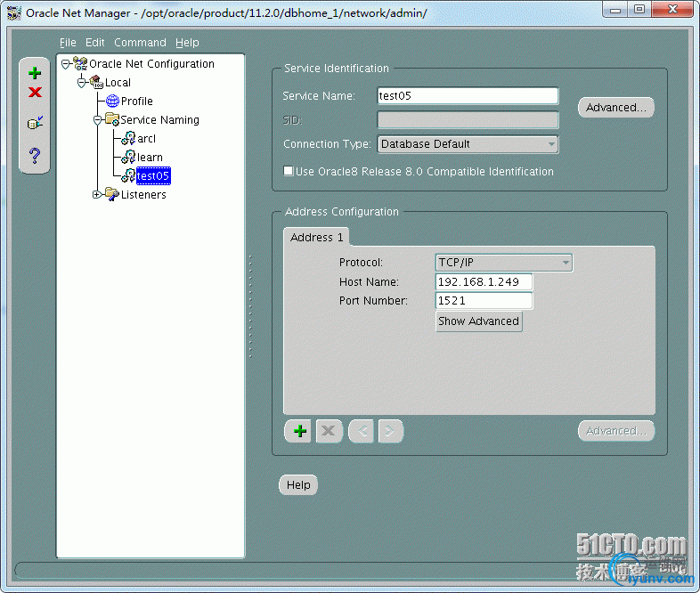Click the learn service icon

[128, 157]
